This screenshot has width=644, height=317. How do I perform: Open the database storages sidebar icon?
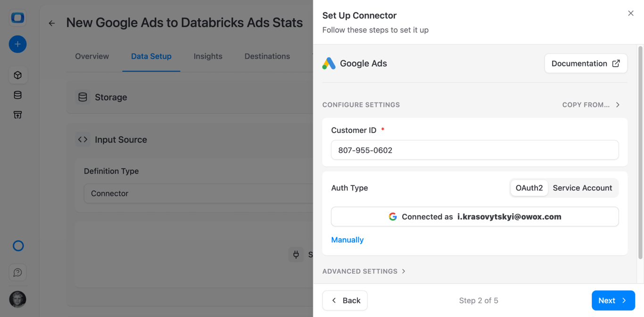(x=17, y=95)
